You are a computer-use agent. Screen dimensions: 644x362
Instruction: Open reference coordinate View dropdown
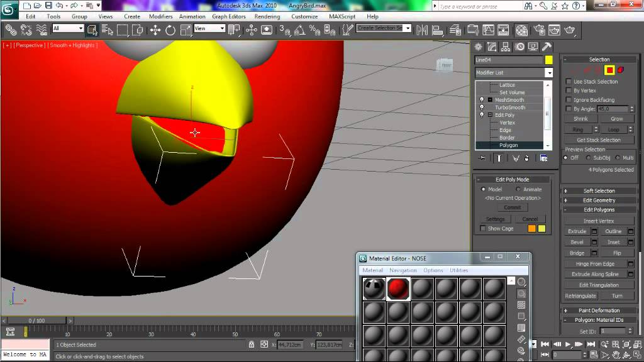click(x=209, y=28)
